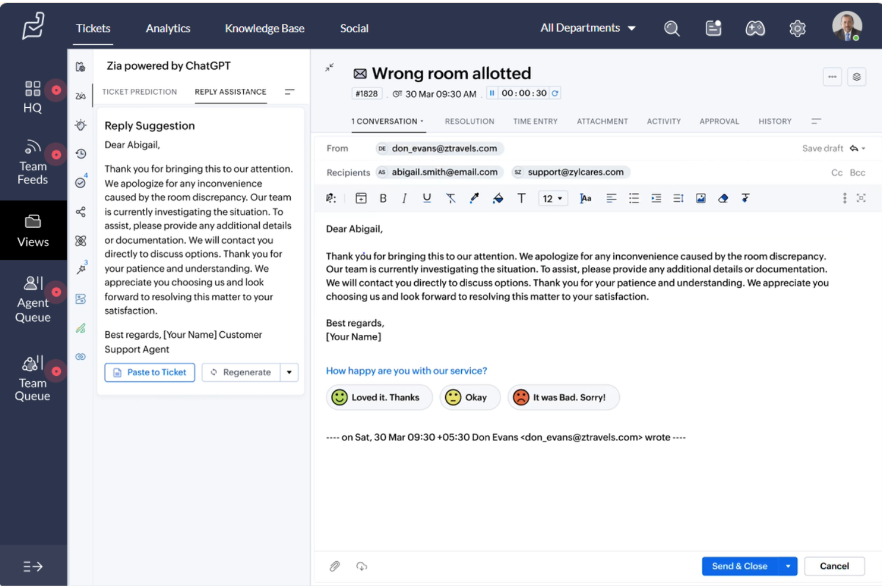882x588 pixels.
Task: Pick a text color with the eyedropper tool
Action: [474, 198]
